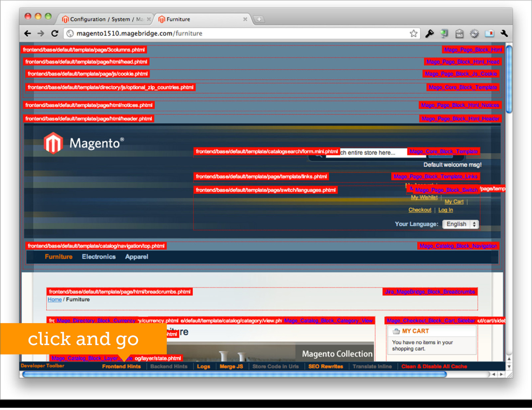Click the vertical scrollbar thumb
Screen dimensions: 532x410
click(509, 79)
